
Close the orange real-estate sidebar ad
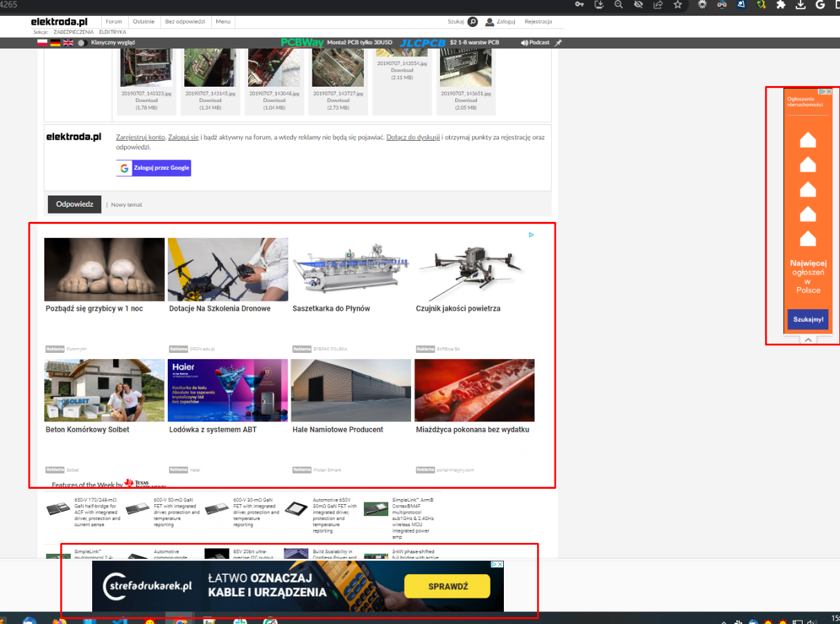[828, 92]
